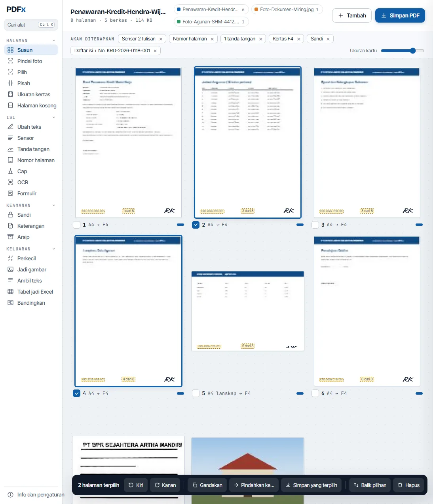Delete selected pages with Hapus
433x504 pixels.
point(408,485)
